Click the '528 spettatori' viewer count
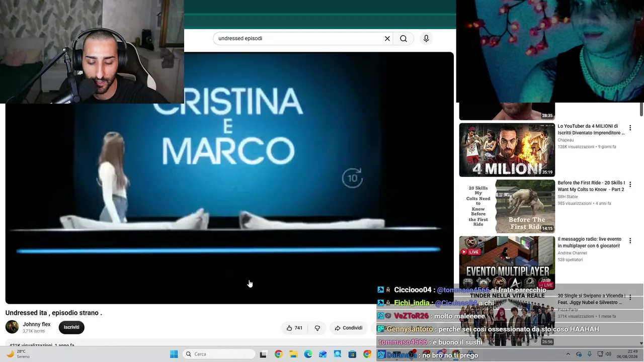Screen dimensions: 644x362 click(570, 259)
